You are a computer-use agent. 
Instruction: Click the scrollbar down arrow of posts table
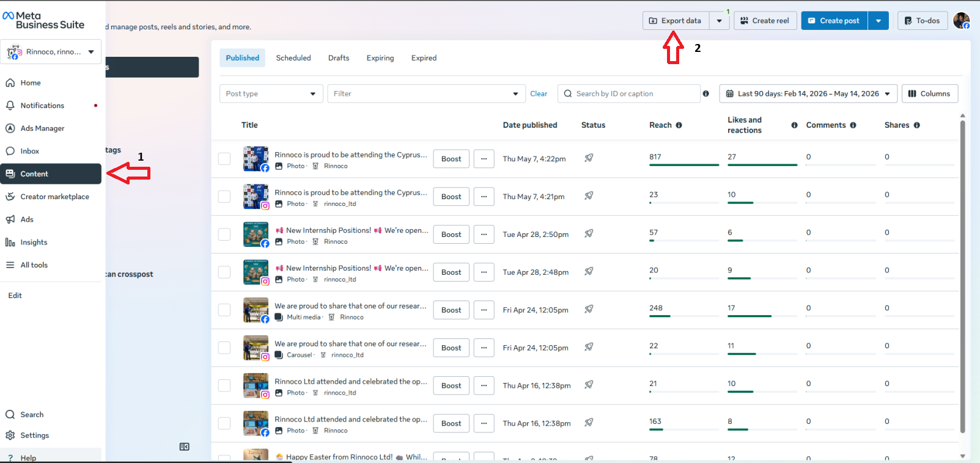(963, 456)
